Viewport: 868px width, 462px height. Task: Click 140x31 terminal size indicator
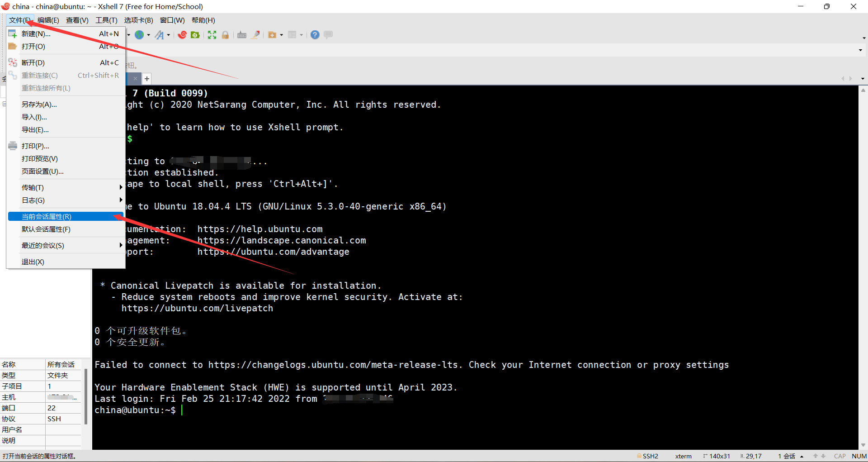[717, 456]
